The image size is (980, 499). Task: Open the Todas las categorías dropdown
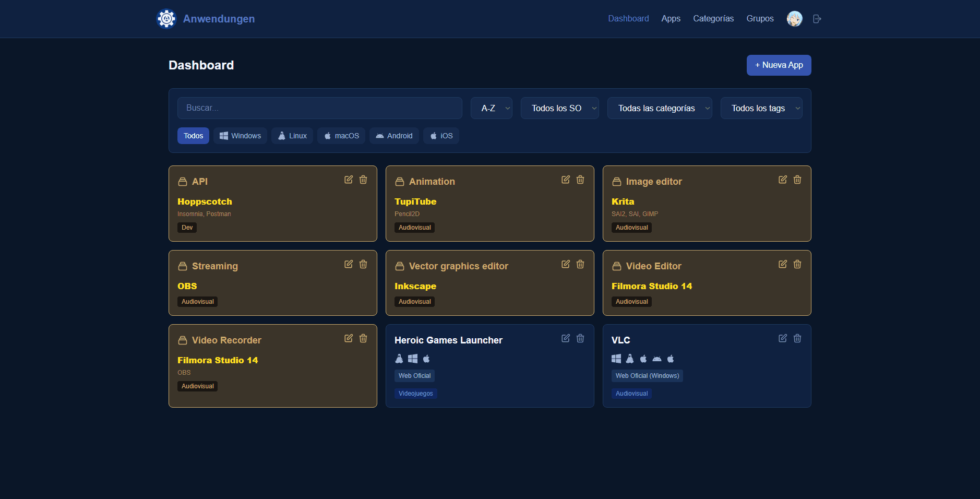tap(659, 108)
